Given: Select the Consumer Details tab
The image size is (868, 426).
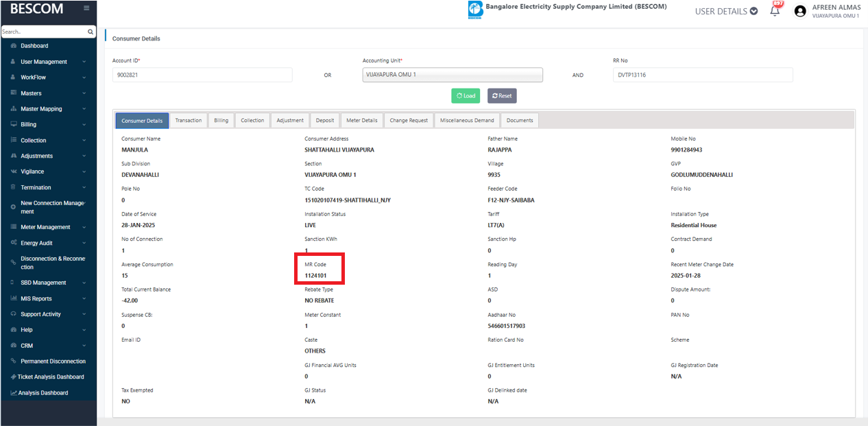Looking at the screenshot, I should (142, 121).
